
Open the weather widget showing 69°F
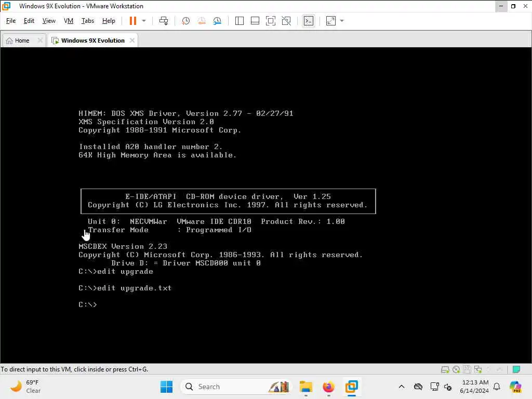coord(25,387)
